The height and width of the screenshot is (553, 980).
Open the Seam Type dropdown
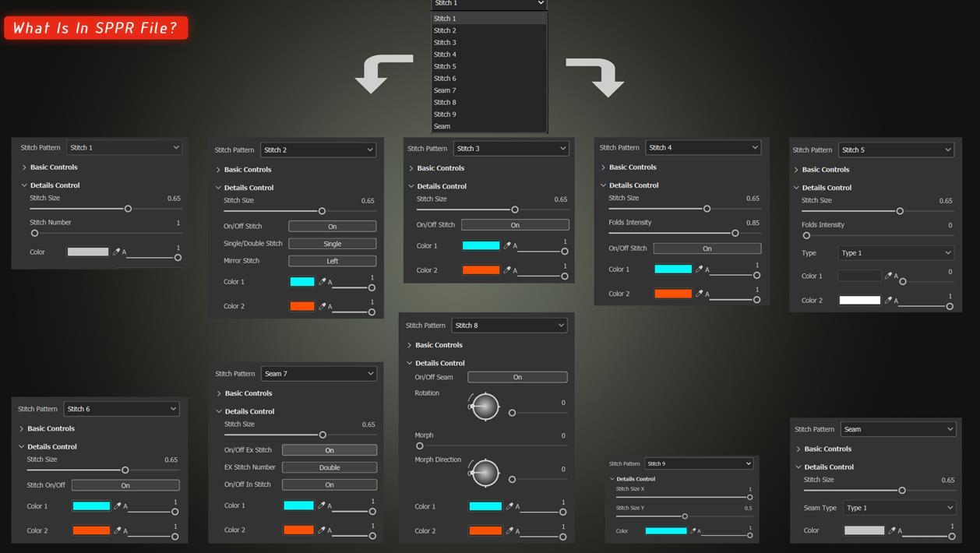tap(899, 508)
